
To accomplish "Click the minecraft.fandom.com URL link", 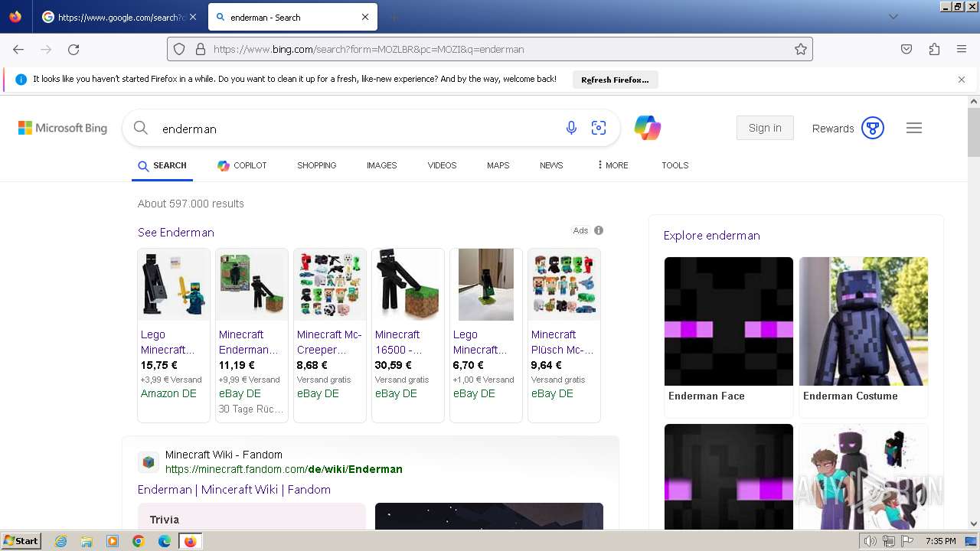I will 284,469.
